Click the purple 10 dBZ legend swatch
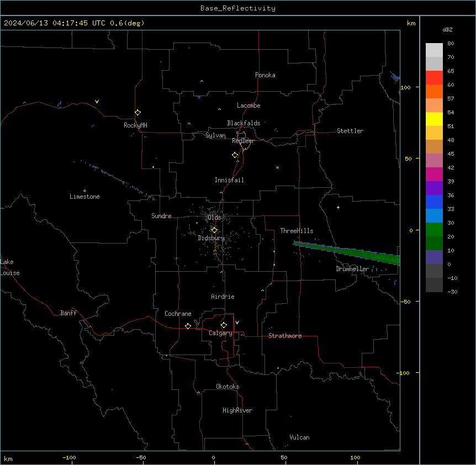 (x=434, y=257)
